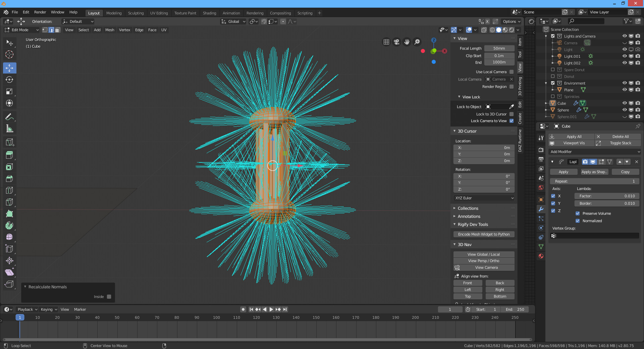
Task: Activate the Measure tool
Action: click(x=9, y=129)
